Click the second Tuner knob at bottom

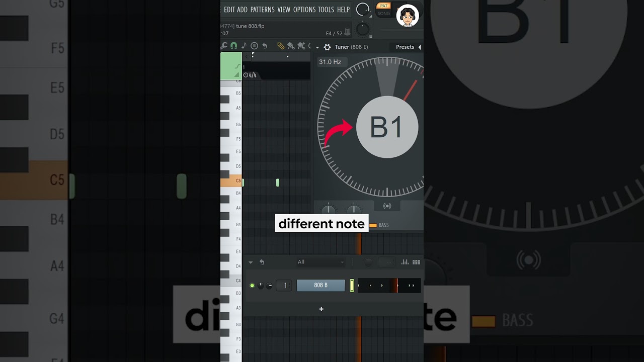coord(354,210)
